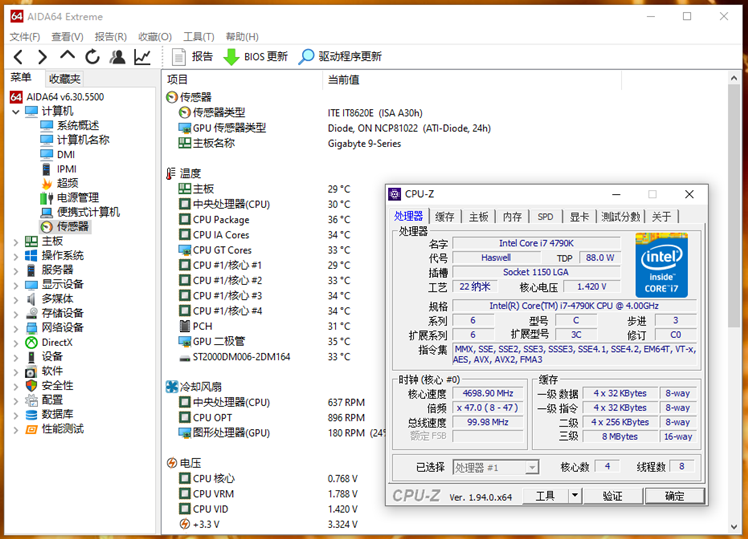748x539 pixels.
Task: Expand the 操作系统 tree node
Action: coord(16,257)
